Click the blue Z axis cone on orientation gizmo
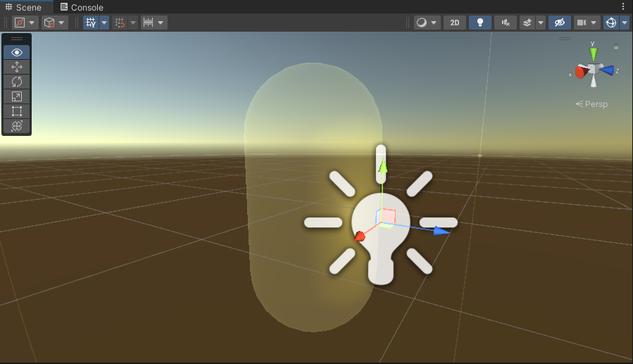This screenshot has width=633, height=364. click(x=608, y=70)
